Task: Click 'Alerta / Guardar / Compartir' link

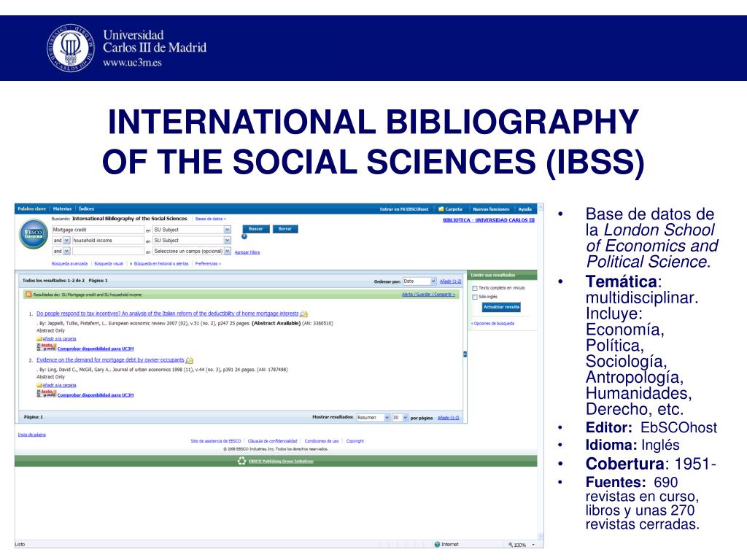Action: [428, 295]
